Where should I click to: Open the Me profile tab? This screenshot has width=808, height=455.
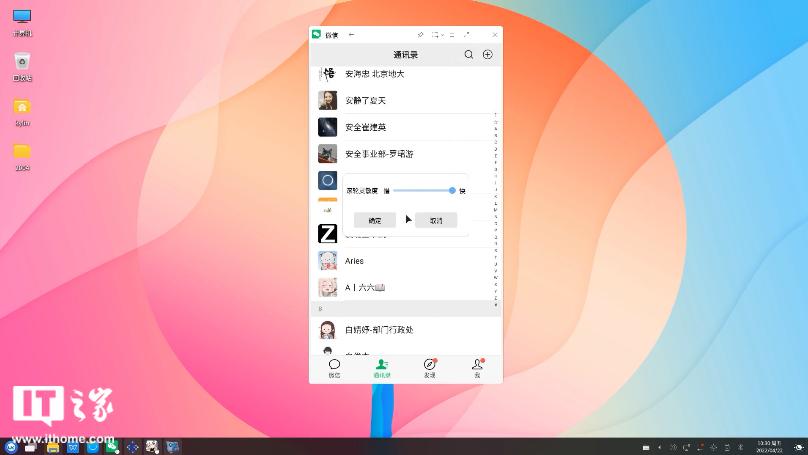[x=477, y=366]
